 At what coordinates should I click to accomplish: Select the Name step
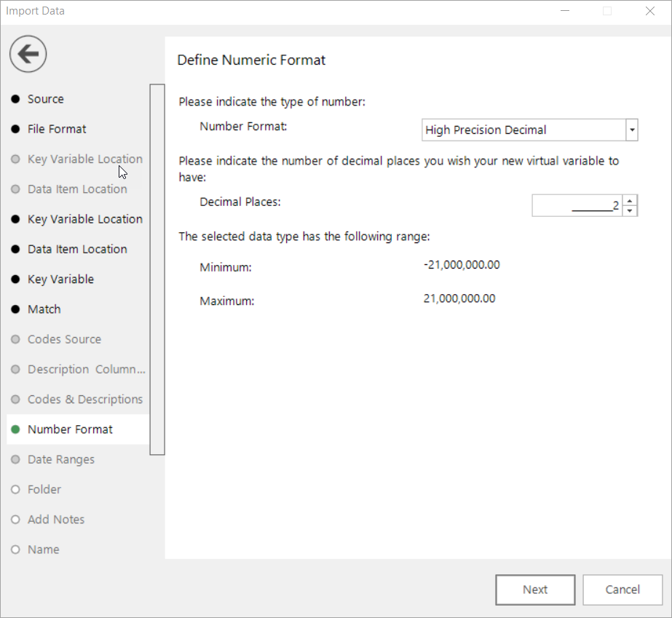click(43, 549)
